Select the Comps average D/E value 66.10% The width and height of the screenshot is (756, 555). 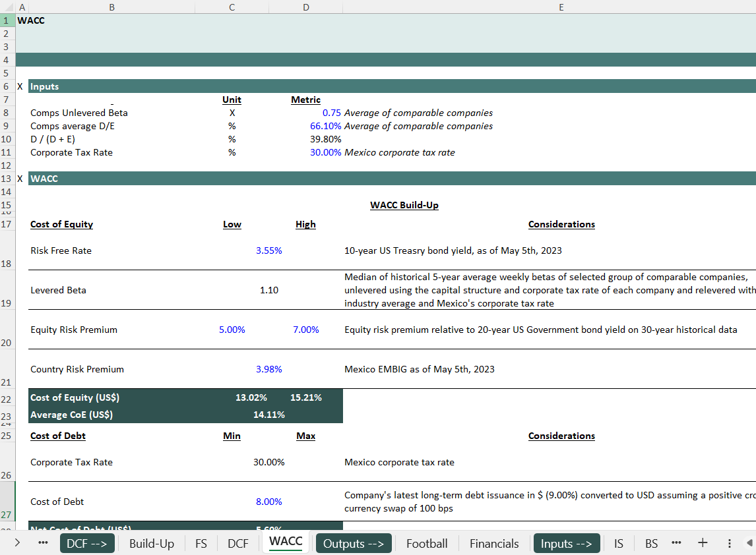325,126
